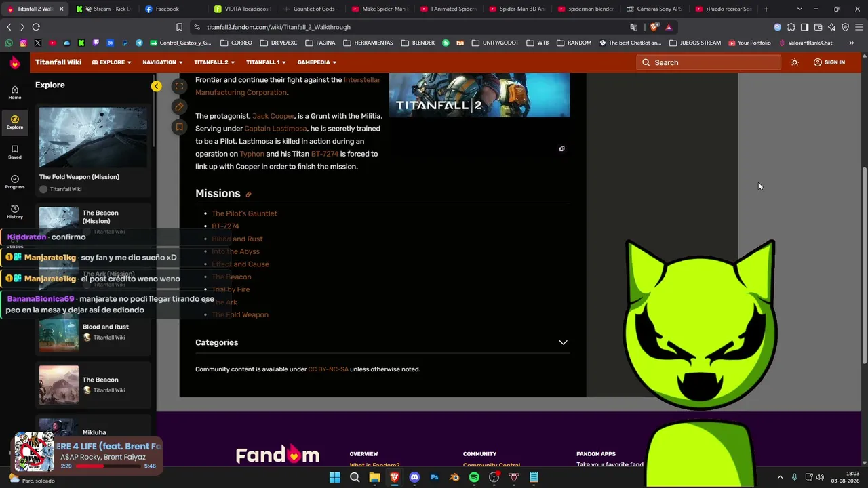Open the HERRAMIENTAS bookmarks folder
Screen dimensions: 868x488
pyautogui.click(x=368, y=43)
